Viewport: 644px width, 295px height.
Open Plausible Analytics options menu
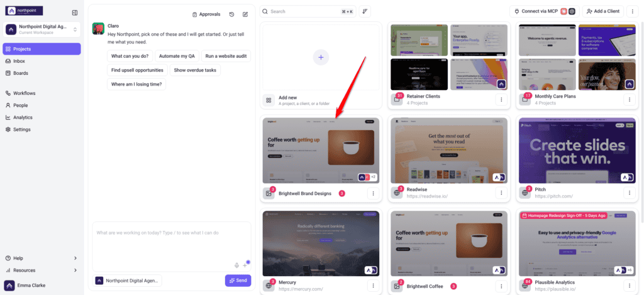(x=630, y=286)
